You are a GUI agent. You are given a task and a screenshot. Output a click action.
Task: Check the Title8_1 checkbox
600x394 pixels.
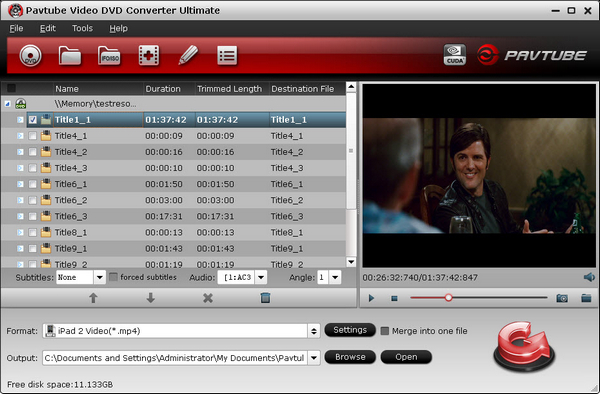(33, 232)
